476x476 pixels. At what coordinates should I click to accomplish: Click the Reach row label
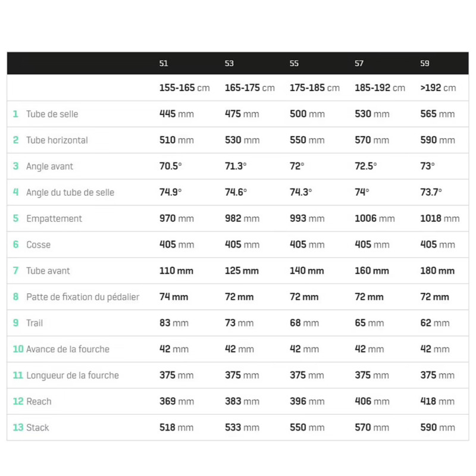point(39,402)
